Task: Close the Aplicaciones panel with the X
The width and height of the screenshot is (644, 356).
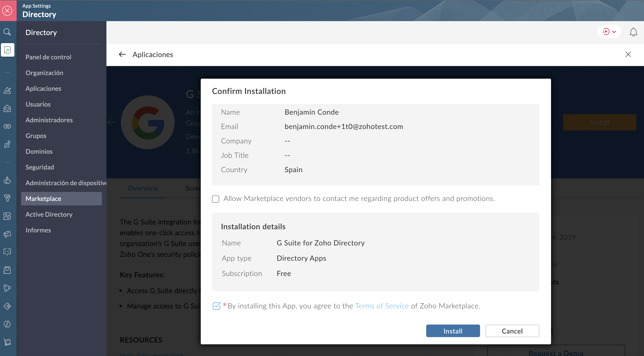Action: click(628, 54)
